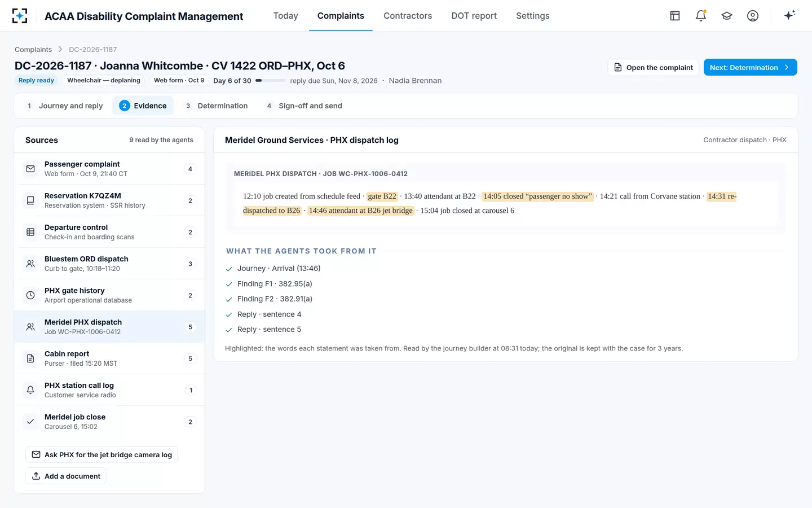Click the Reply ready status badge

point(36,80)
